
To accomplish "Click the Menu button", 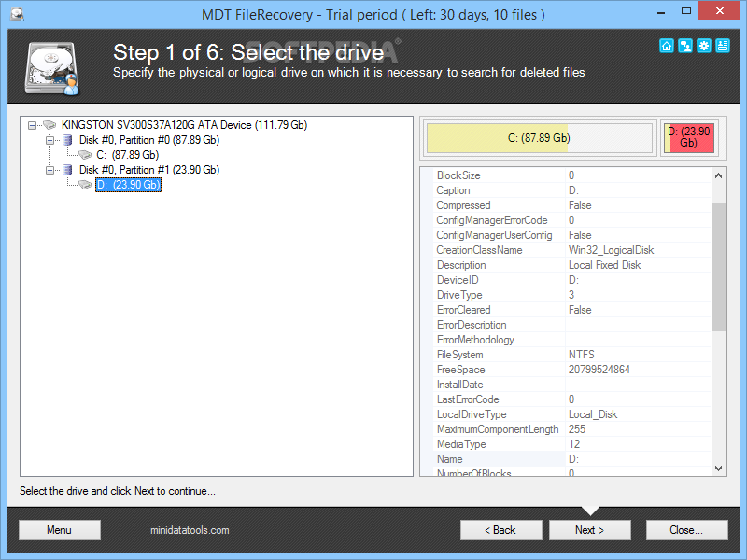I will coord(60,530).
